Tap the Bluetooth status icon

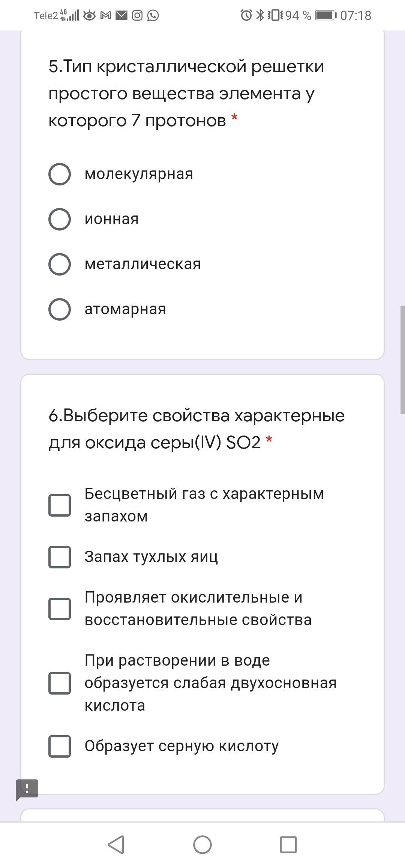click(x=259, y=15)
